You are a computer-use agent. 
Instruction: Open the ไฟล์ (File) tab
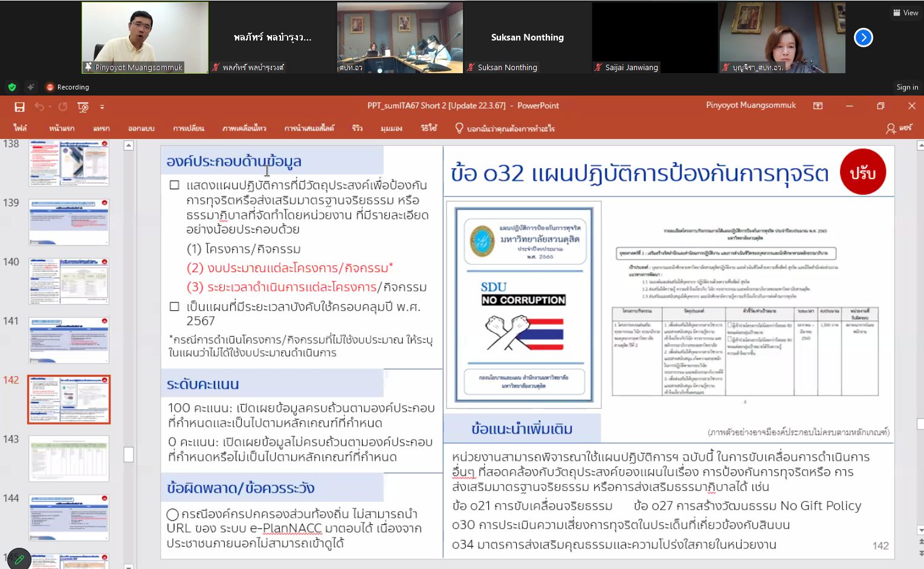[x=20, y=128]
